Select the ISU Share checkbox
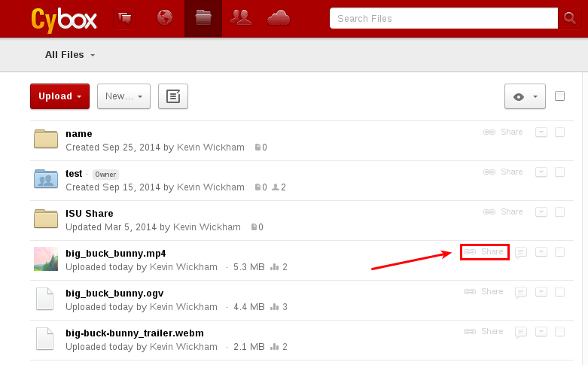 coord(559,212)
